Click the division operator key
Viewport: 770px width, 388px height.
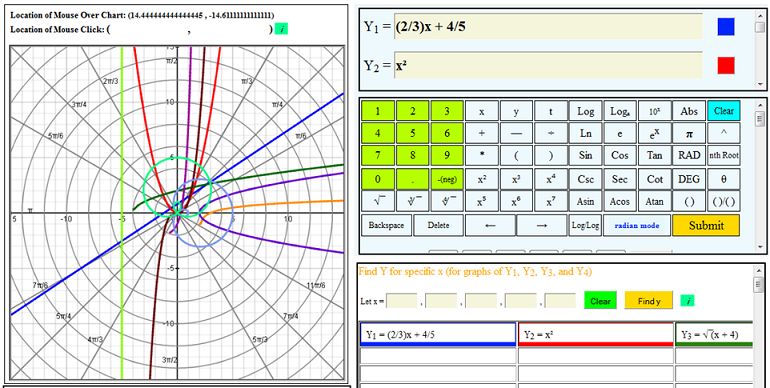click(550, 133)
